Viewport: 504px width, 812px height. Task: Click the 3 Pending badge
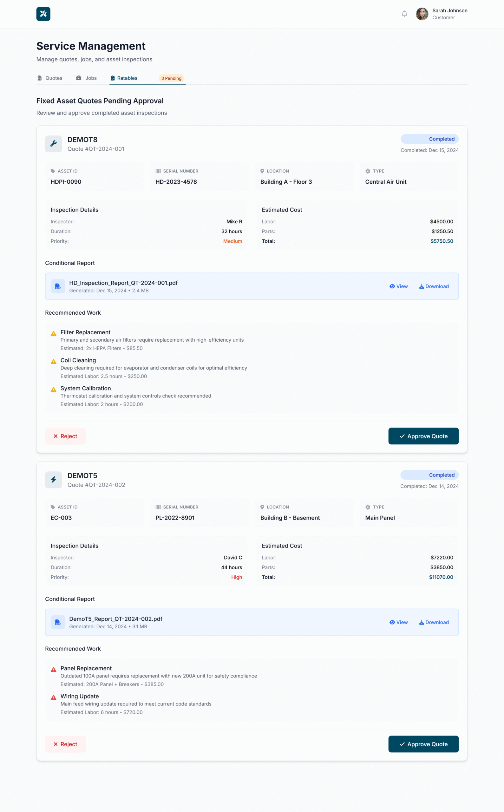[171, 78]
